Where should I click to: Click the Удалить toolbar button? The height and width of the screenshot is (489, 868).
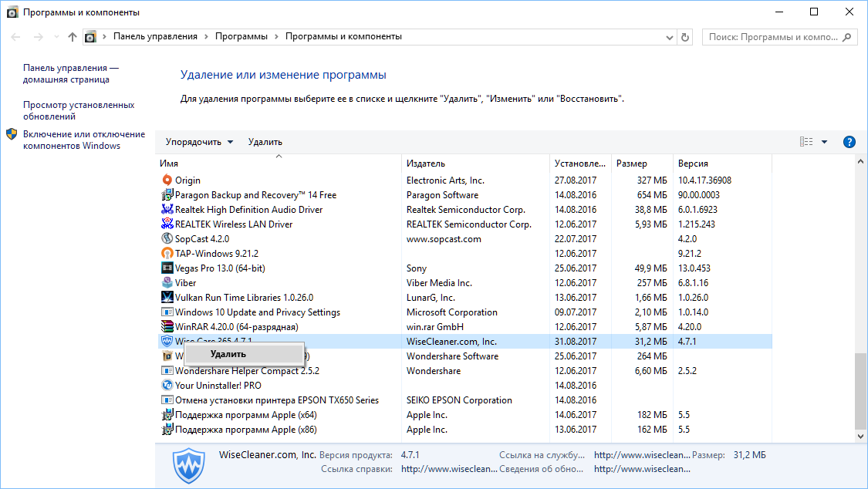[265, 142]
